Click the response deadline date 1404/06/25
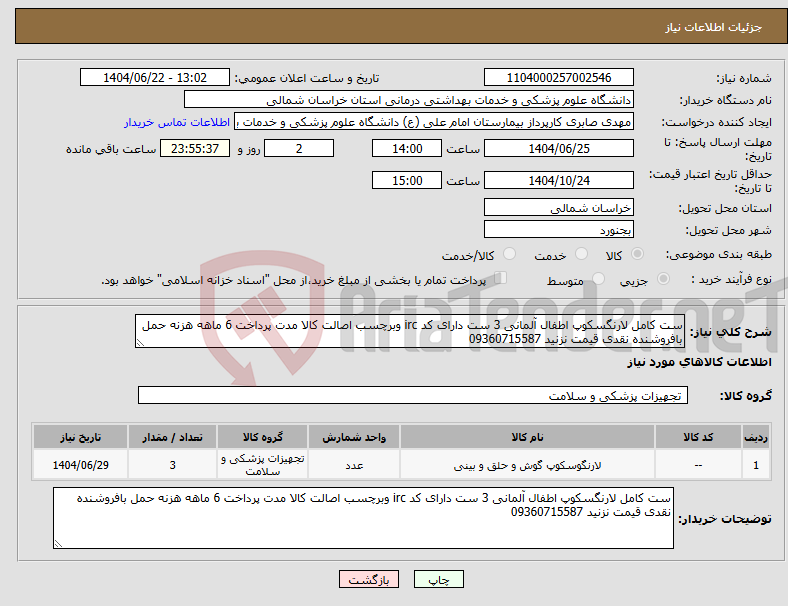 (x=558, y=148)
